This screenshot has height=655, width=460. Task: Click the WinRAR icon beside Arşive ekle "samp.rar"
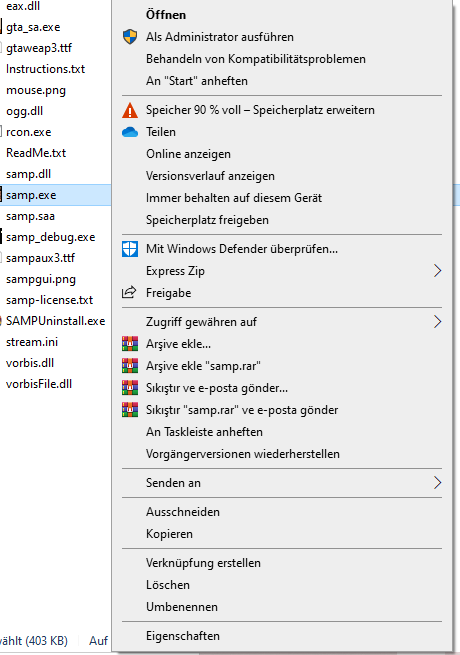tap(130, 366)
